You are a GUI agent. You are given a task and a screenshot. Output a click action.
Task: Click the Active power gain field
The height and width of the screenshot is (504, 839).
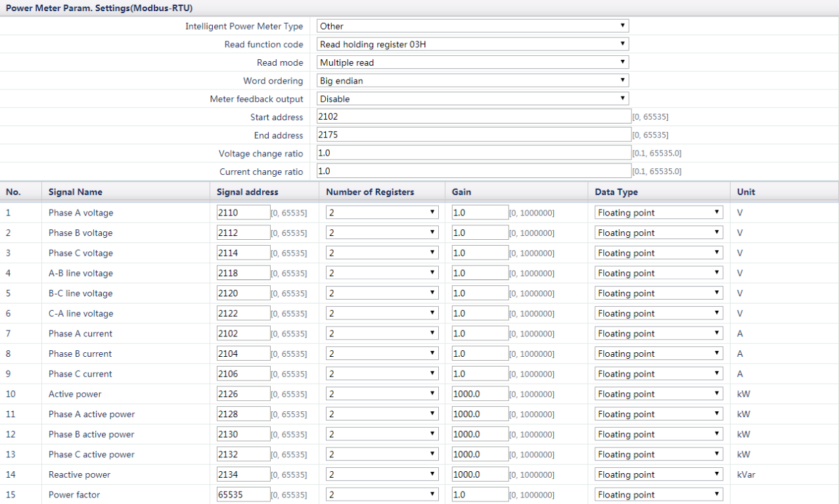tap(480, 394)
